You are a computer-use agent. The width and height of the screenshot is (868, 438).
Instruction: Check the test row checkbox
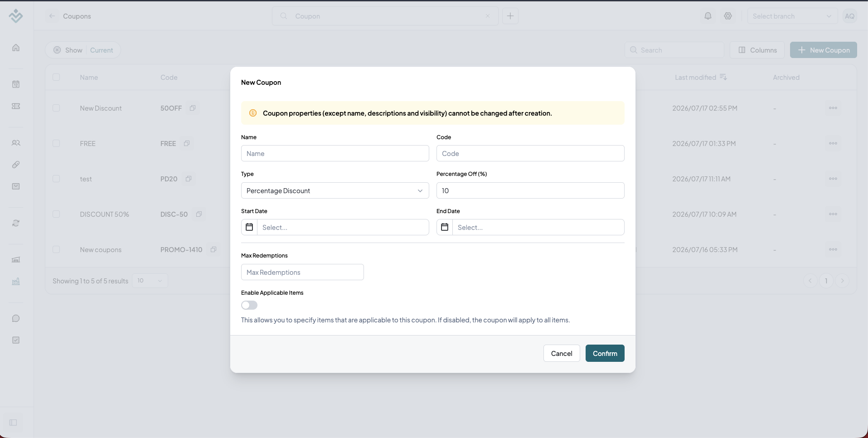pos(56,179)
